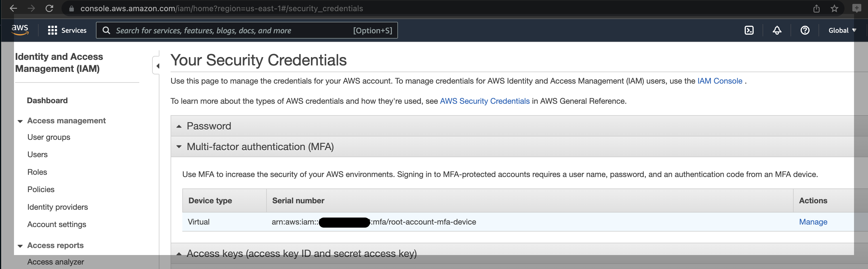Select Account settings in the sidebar
The height and width of the screenshot is (269, 868).
click(56, 224)
